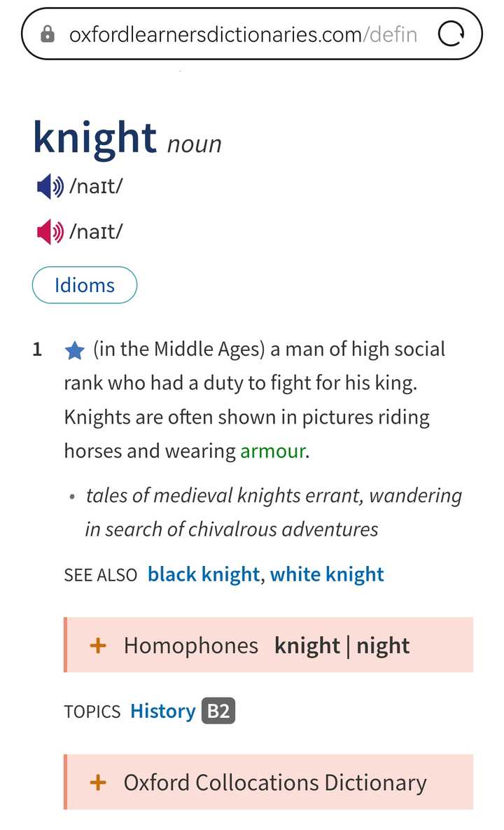Expand the Homophones knight | night section
Screen dimensions: 504x830
[x=266, y=645]
